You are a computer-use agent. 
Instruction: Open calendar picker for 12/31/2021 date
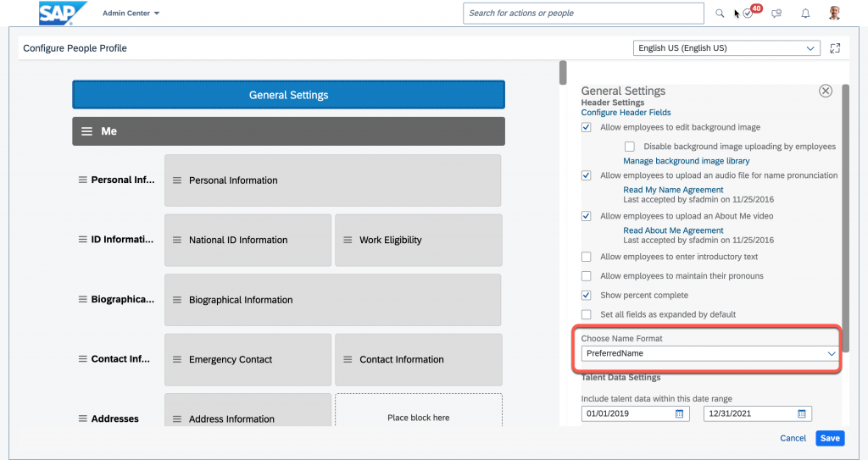tap(802, 413)
